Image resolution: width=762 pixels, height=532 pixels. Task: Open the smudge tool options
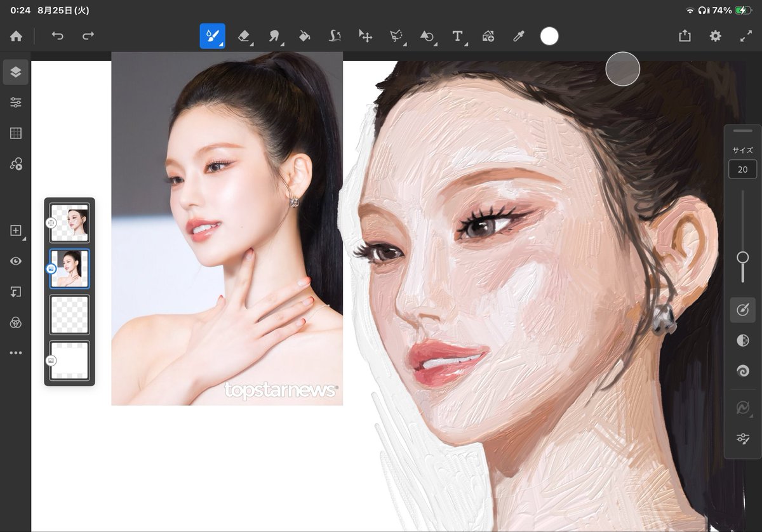274,36
